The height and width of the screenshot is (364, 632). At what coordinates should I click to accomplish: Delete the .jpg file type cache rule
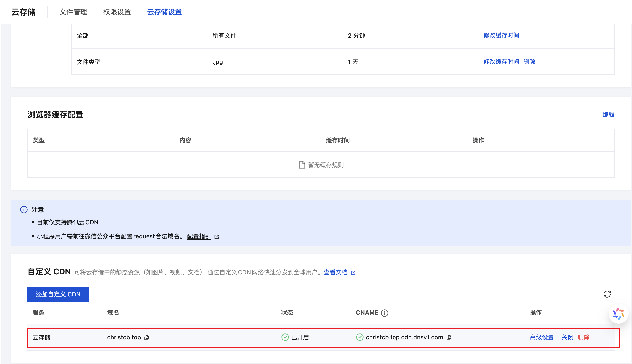coord(529,62)
